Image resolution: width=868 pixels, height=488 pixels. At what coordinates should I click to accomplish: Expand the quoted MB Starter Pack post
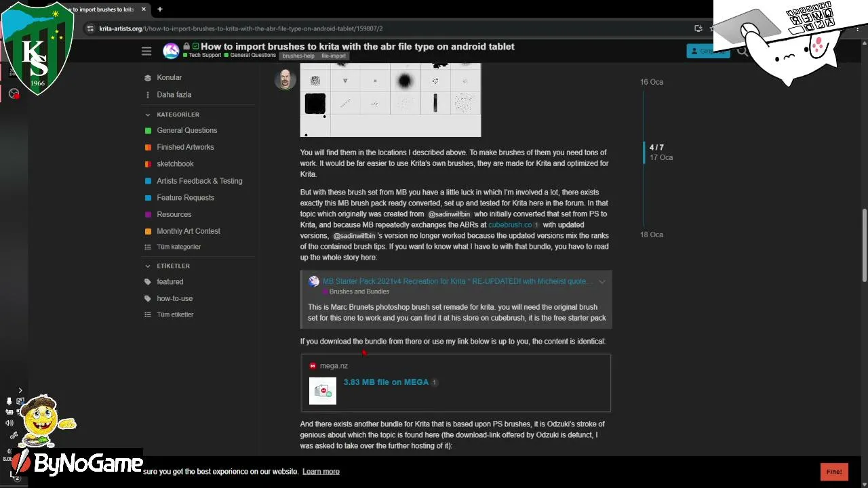click(601, 282)
